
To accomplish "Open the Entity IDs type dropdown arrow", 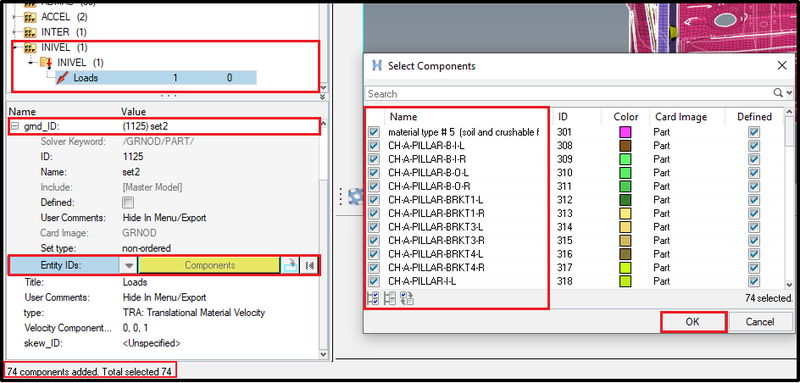I will [x=129, y=265].
